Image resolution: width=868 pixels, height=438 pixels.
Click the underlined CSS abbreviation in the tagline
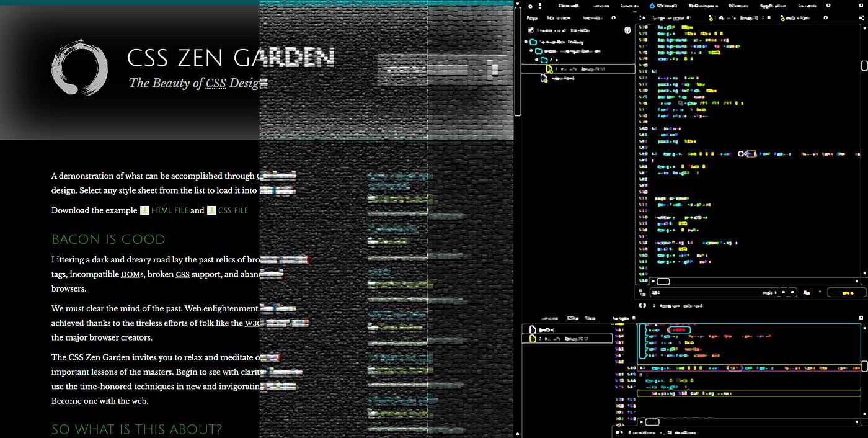pos(216,83)
